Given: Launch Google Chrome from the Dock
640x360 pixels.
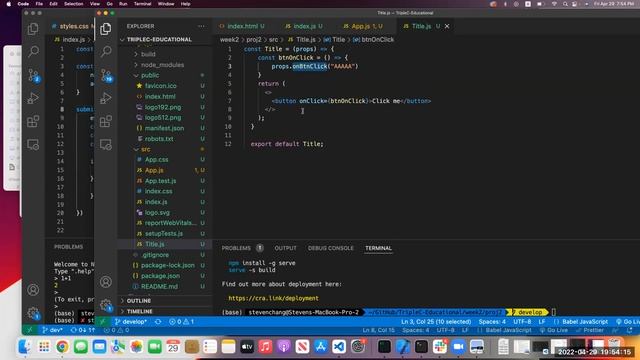Looking at the screenshot, I should click(62, 347).
